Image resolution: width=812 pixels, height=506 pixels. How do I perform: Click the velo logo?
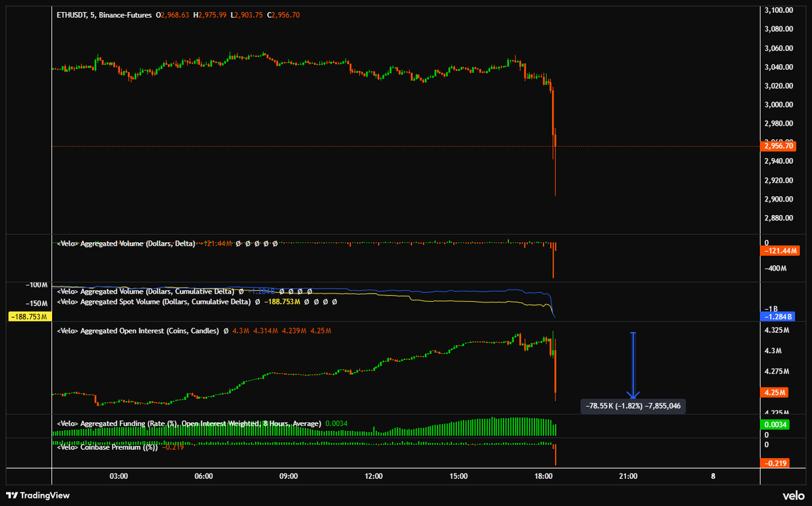pyautogui.click(x=792, y=496)
